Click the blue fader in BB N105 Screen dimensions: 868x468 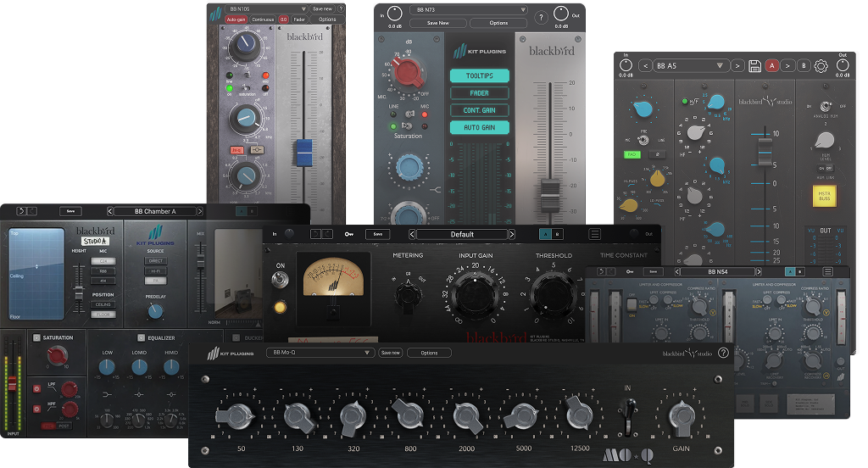[304, 153]
